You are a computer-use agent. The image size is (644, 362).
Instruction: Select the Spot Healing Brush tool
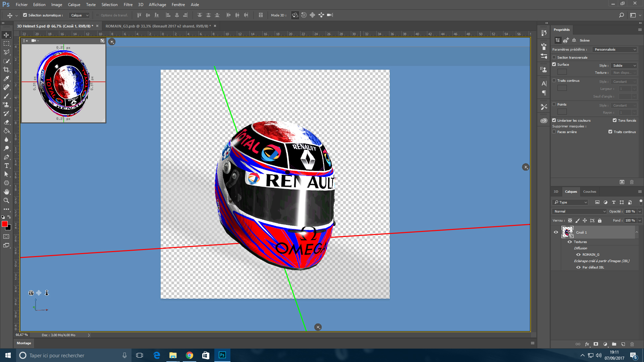6,87
